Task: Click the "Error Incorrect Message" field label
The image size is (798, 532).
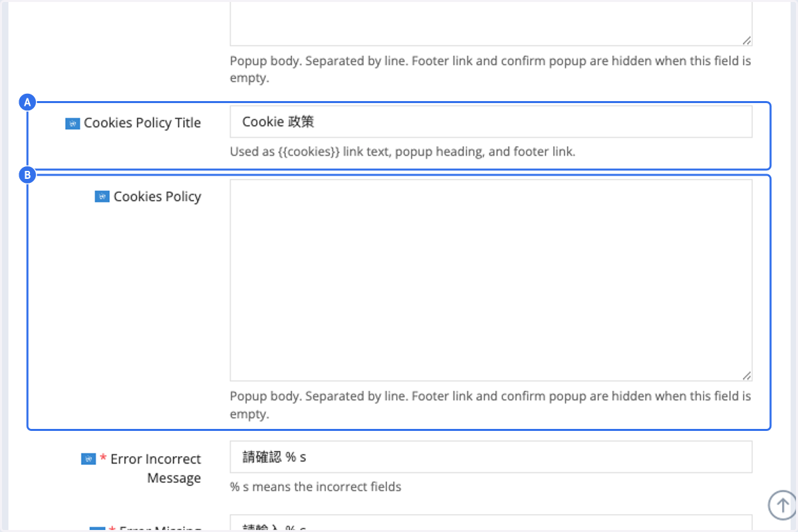Action: [156, 468]
